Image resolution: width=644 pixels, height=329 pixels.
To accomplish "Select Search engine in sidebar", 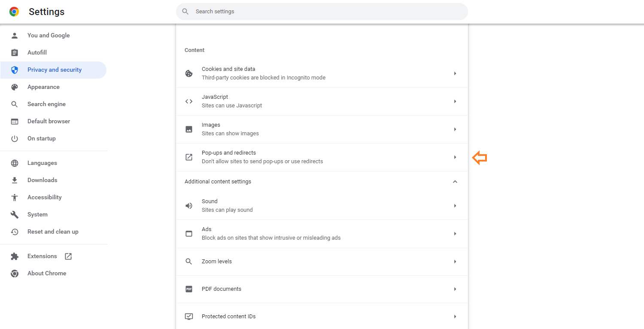I will pyautogui.click(x=46, y=104).
